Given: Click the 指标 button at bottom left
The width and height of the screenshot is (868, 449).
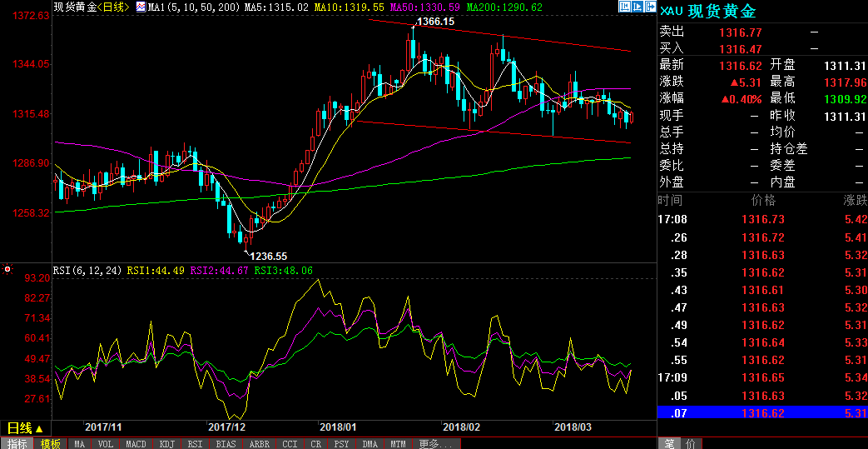Looking at the screenshot, I should point(17,444).
